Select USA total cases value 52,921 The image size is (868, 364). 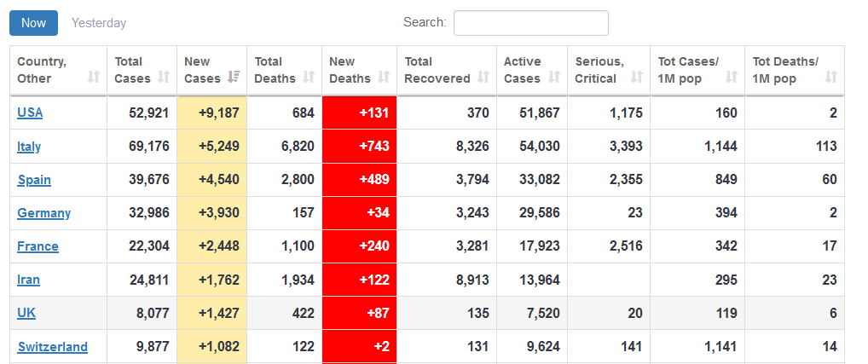click(149, 113)
